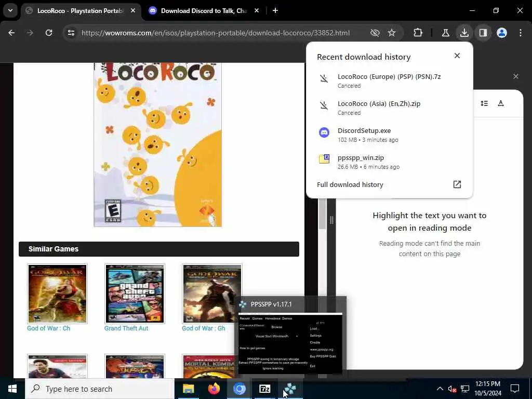This screenshot has width=532, height=399.
Task: Open the Chrome three-dot menu
Action: pos(521,33)
